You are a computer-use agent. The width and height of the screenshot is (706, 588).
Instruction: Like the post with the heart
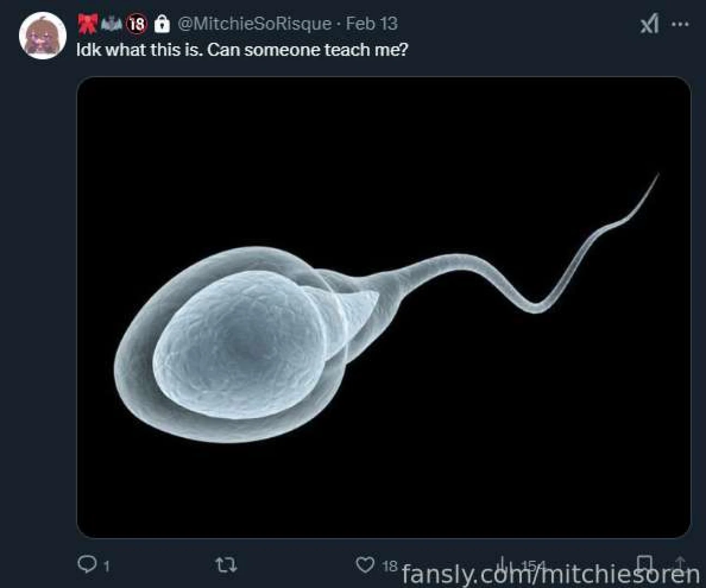click(x=364, y=565)
